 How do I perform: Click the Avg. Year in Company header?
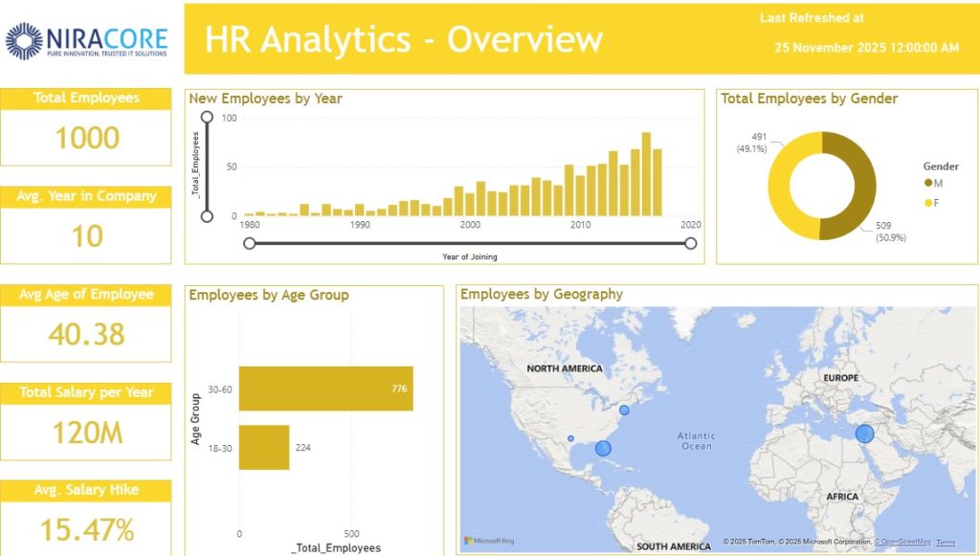[86, 196]
